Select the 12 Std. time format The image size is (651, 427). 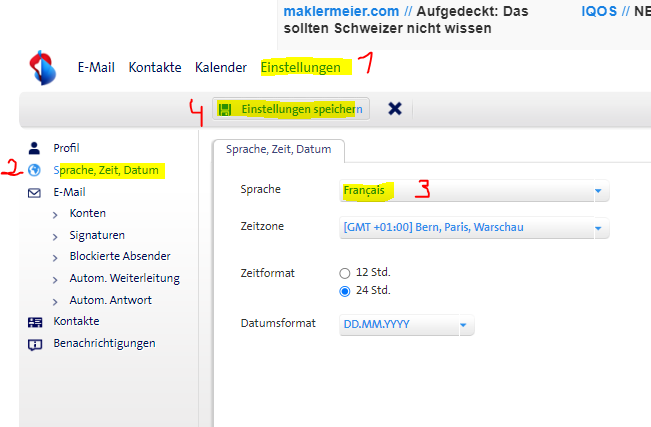click(x=345, y=273)
